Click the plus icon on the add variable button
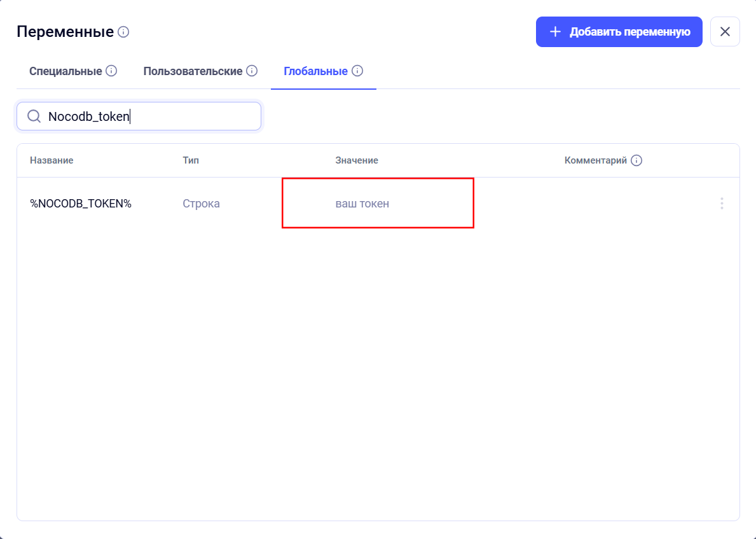756x539 pixels. (x=555, y=32)
